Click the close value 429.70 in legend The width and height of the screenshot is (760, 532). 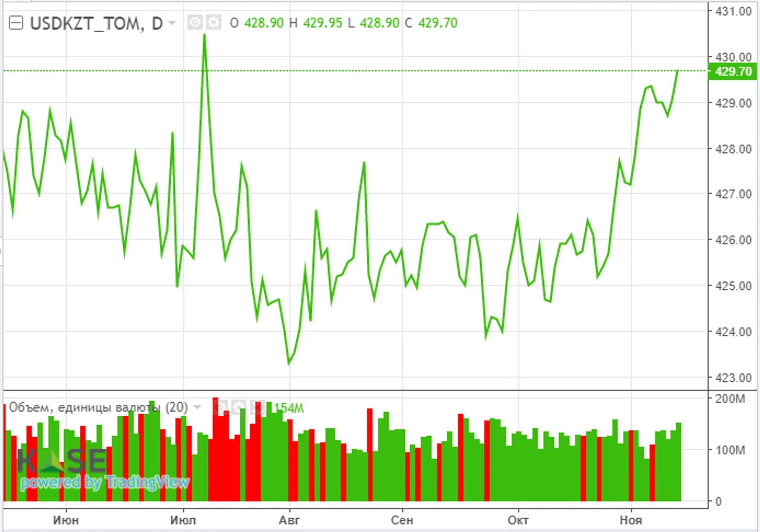pyautogui.click(x=438, y=23)
